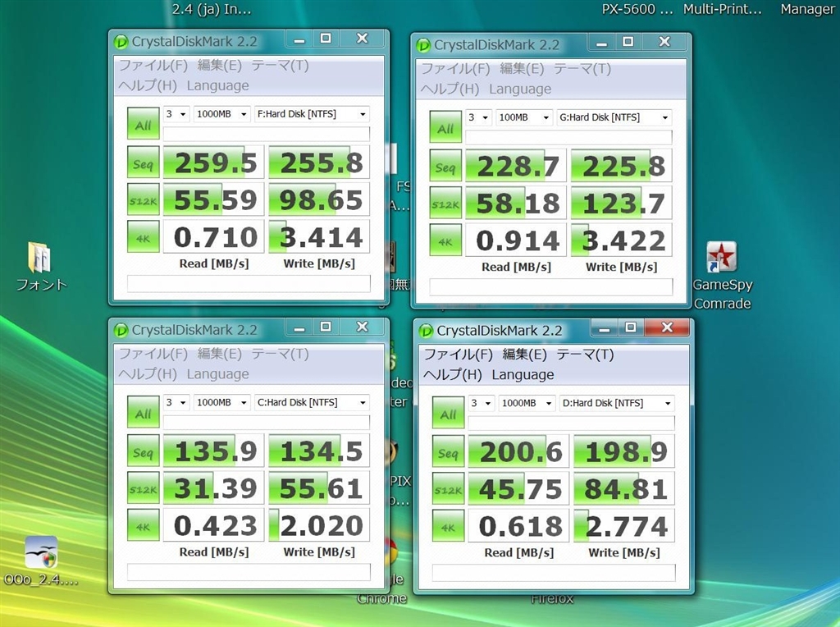Screen dimensions: 840x627
Task: Click the 0.914 4K read value, G: drive
Action: click(x=516, y=240)
